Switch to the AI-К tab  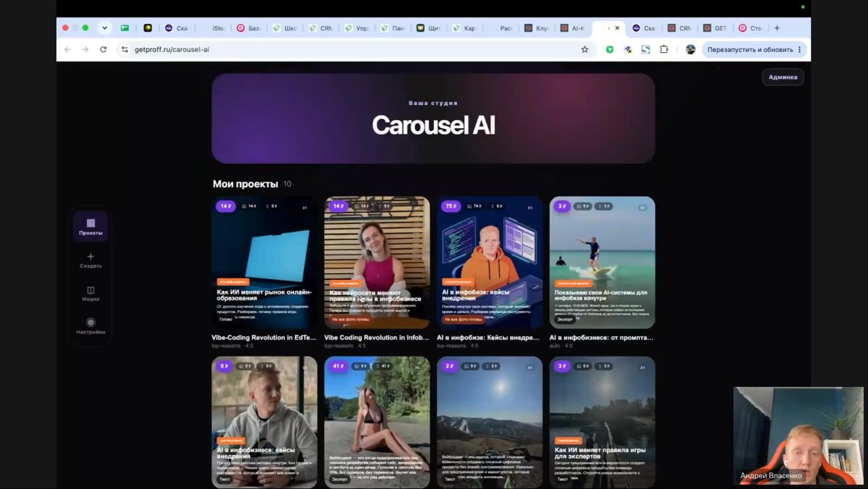click(x=573, y=28)
